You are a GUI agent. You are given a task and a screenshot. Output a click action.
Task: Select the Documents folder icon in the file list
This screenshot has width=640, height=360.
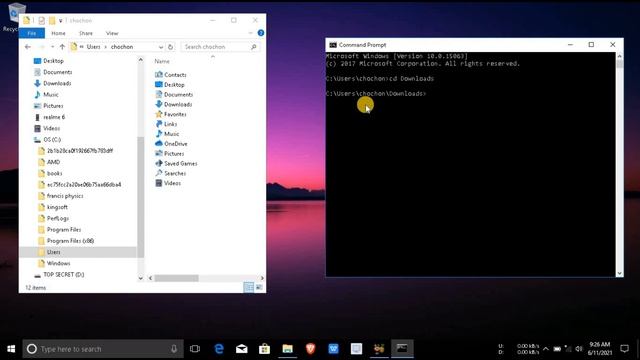point(159,94)
